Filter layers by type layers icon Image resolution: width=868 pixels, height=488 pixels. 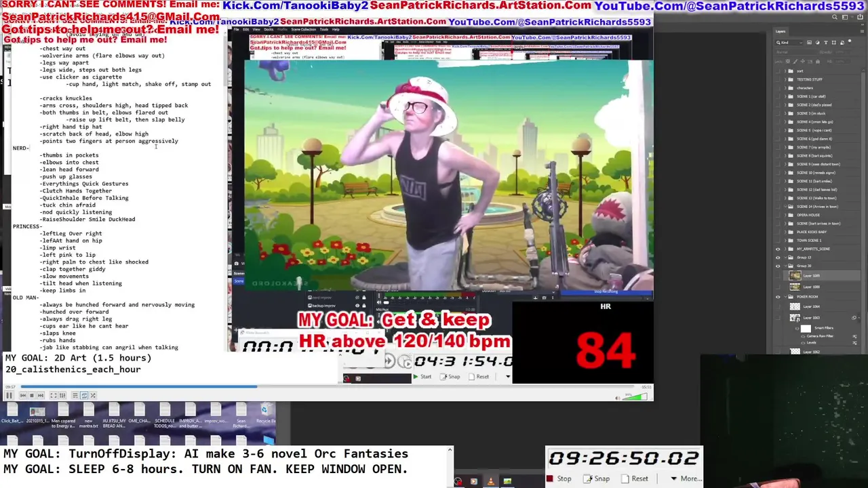[x=826, y=43]
